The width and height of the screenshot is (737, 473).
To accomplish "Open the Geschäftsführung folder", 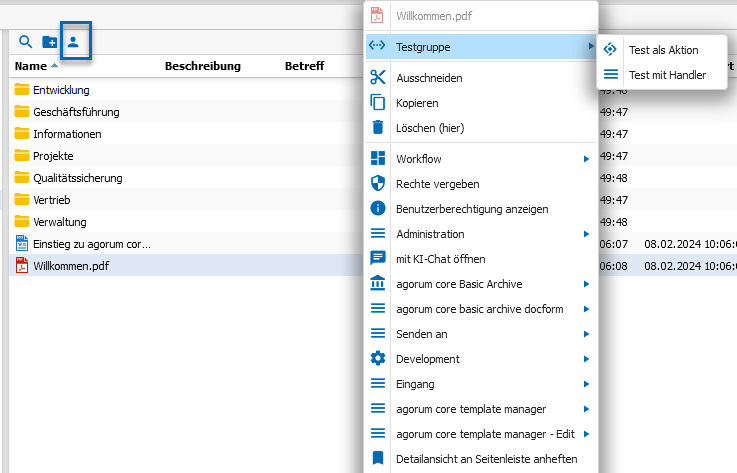I will point(76,112).
